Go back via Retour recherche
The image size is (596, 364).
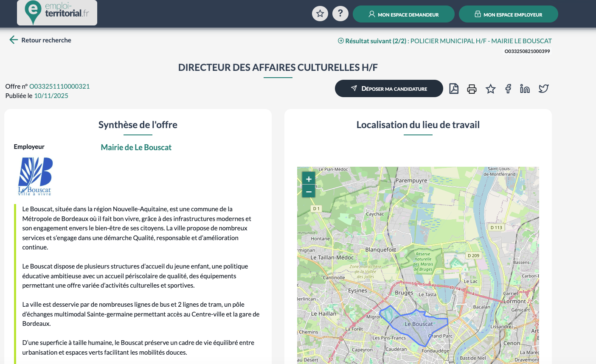(x=40, y=40)
